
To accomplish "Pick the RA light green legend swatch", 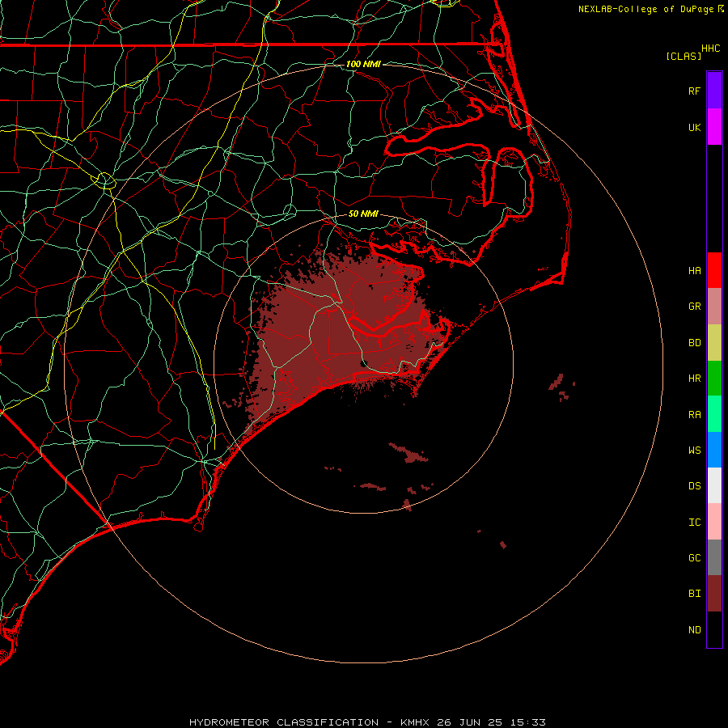I will click(714, 414).
